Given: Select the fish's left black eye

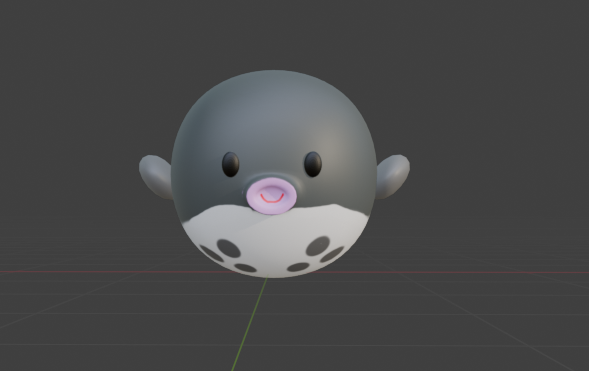Looking at the screenshot, I should coord(231,164).
